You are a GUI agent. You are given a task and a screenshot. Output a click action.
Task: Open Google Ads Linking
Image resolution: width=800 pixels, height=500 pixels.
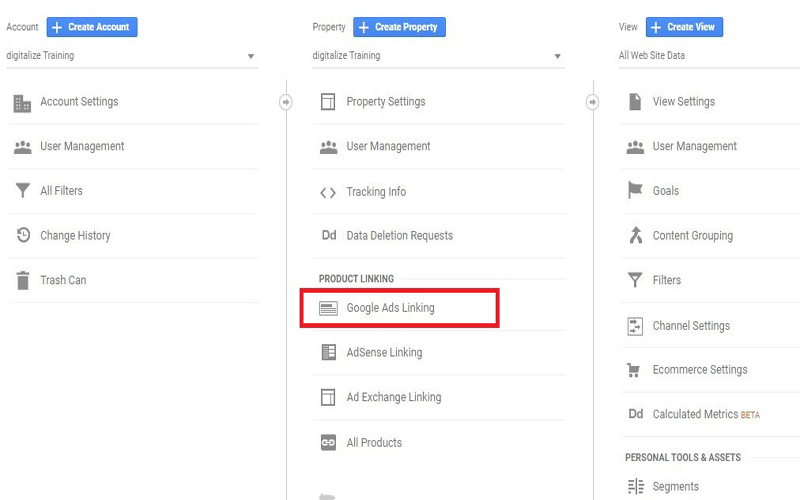click(x=390, y=308)
